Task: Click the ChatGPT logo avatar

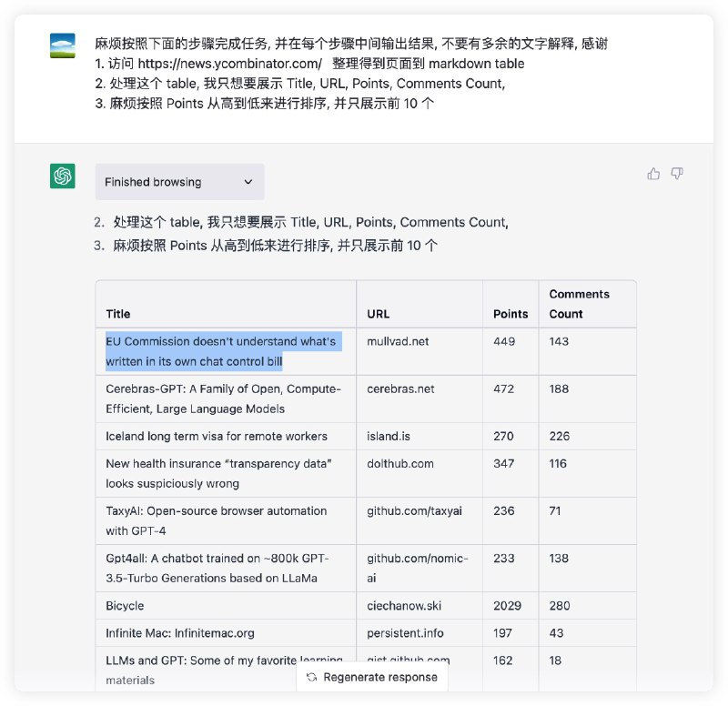Action: click(63, 176)
